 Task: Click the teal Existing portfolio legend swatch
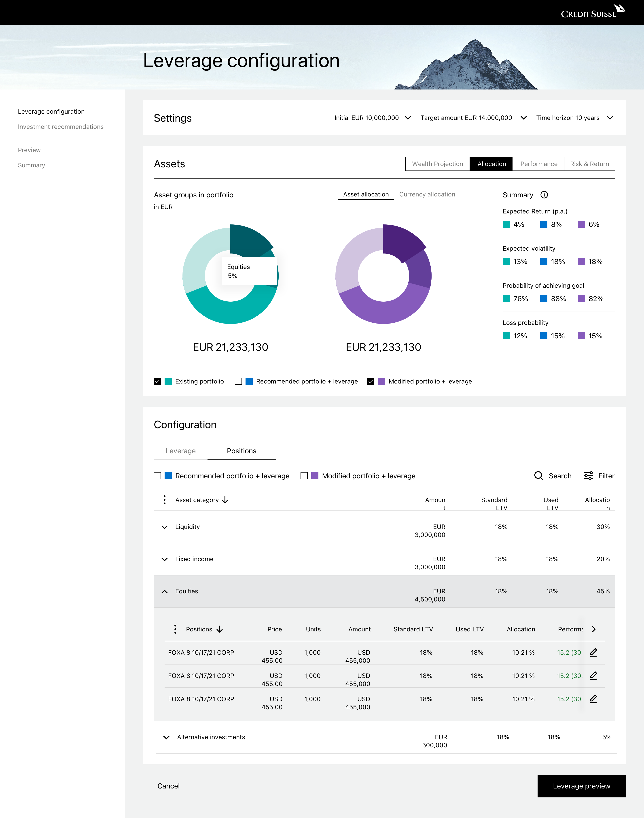[x=168, y=381]
